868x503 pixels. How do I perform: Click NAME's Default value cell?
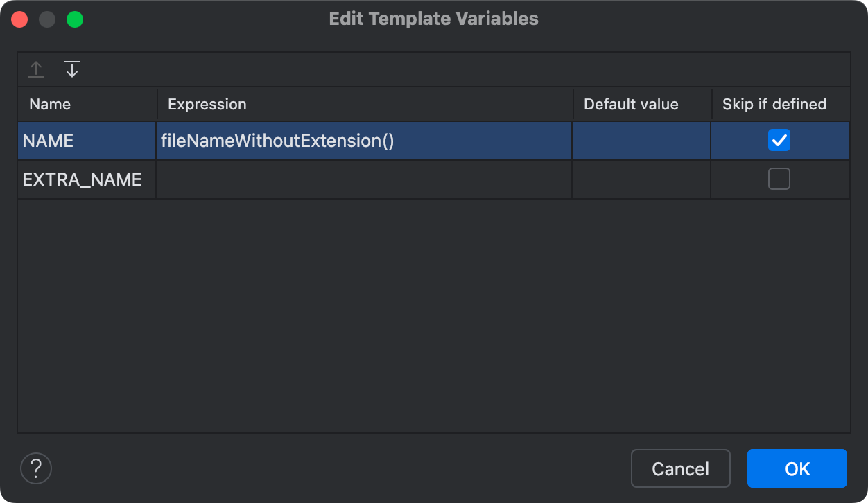click(x=641, y=141)
